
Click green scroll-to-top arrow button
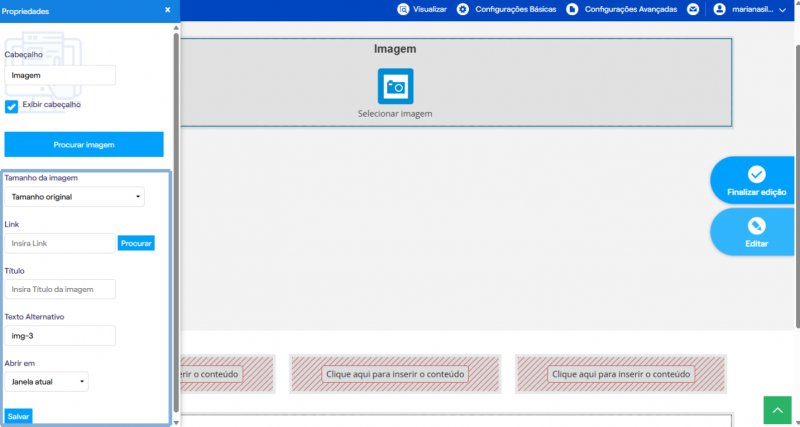click(777, 410)
